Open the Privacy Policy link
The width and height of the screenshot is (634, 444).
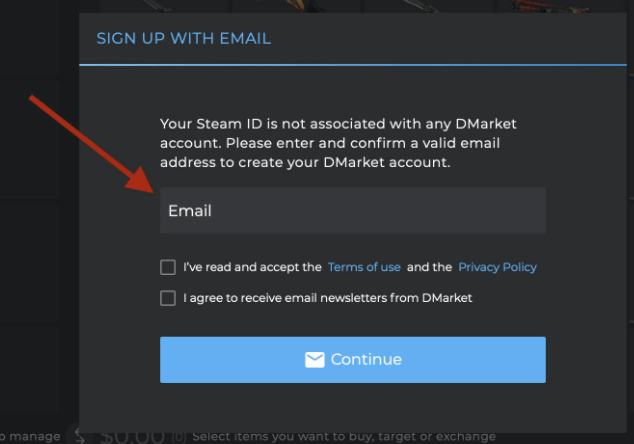coord(497,267)
